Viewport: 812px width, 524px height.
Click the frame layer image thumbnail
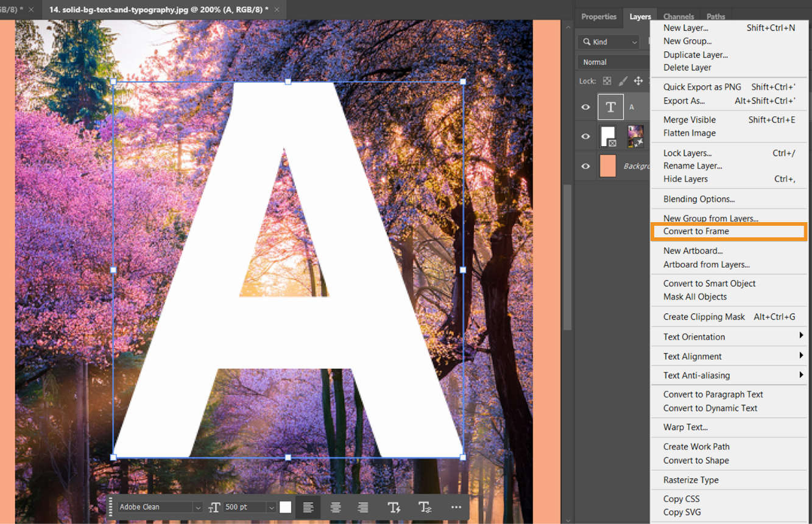pos(635,136)
